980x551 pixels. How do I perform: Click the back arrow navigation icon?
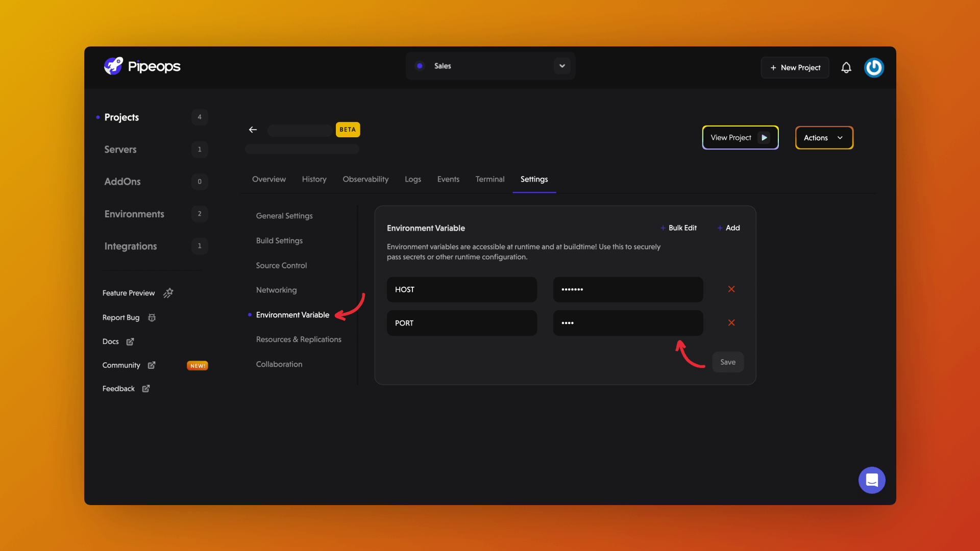pyautogui.click(x=253, y=129)
